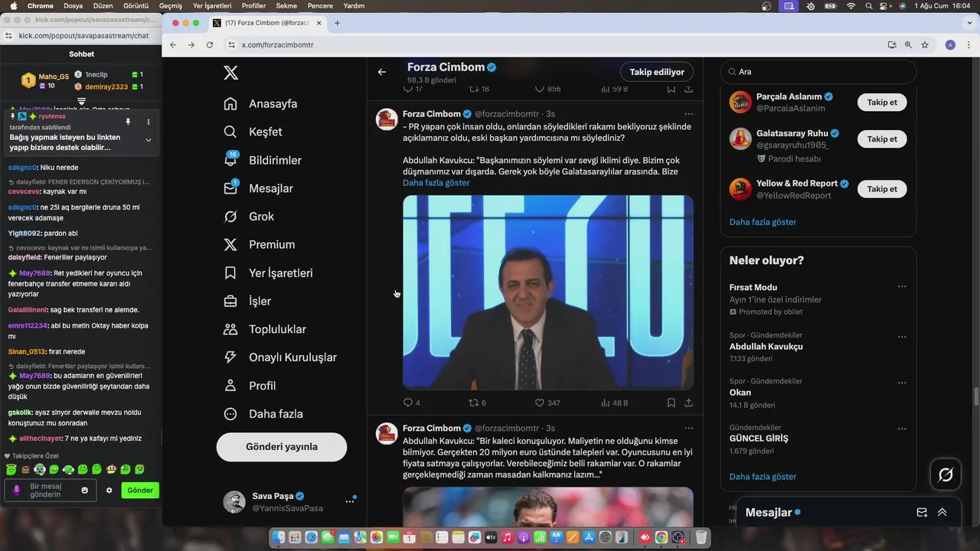This screenshot has height=551, width=980.
Task: Expand the pinned Bağış yapmak message
Action: pos(149,140)
